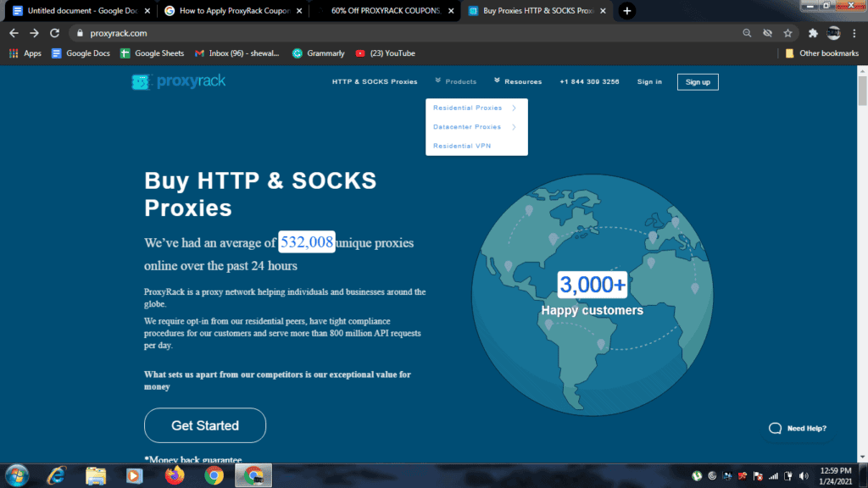Click the active Chrome window taskbar icon

pyautogui.click(x=253, y=476)
